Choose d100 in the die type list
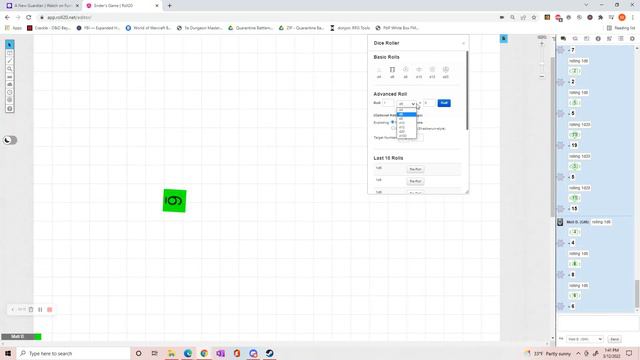Screen dimensions: 640x360 407,136
